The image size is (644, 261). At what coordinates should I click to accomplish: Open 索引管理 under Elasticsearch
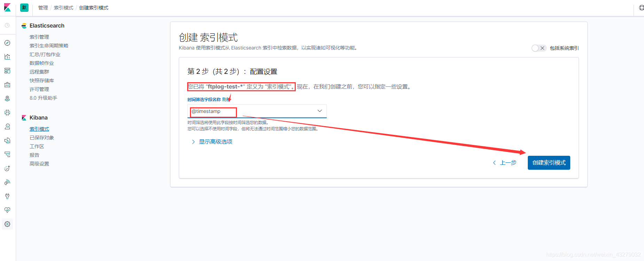39,37
